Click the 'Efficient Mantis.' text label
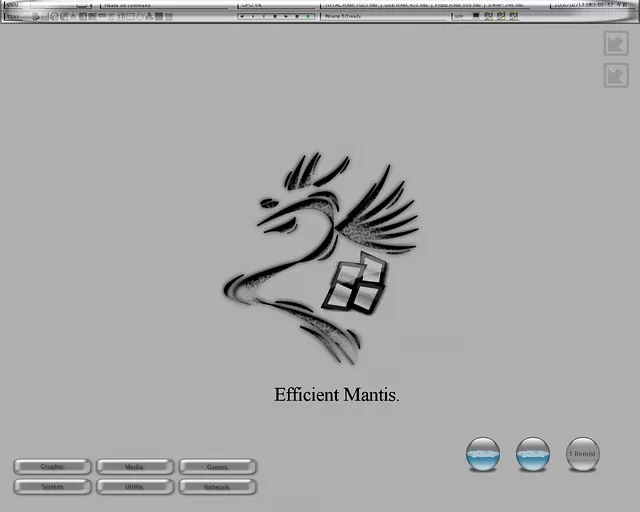Screen dimensions: 640x512 [x=337, y=395]
